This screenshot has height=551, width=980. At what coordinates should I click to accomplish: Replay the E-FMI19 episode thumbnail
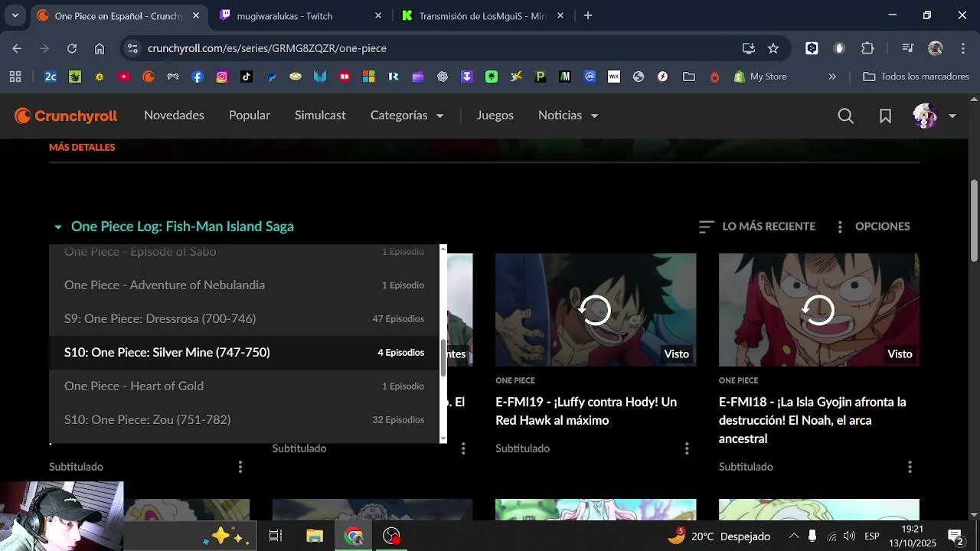pyautogui.click(x=595, y=310)
